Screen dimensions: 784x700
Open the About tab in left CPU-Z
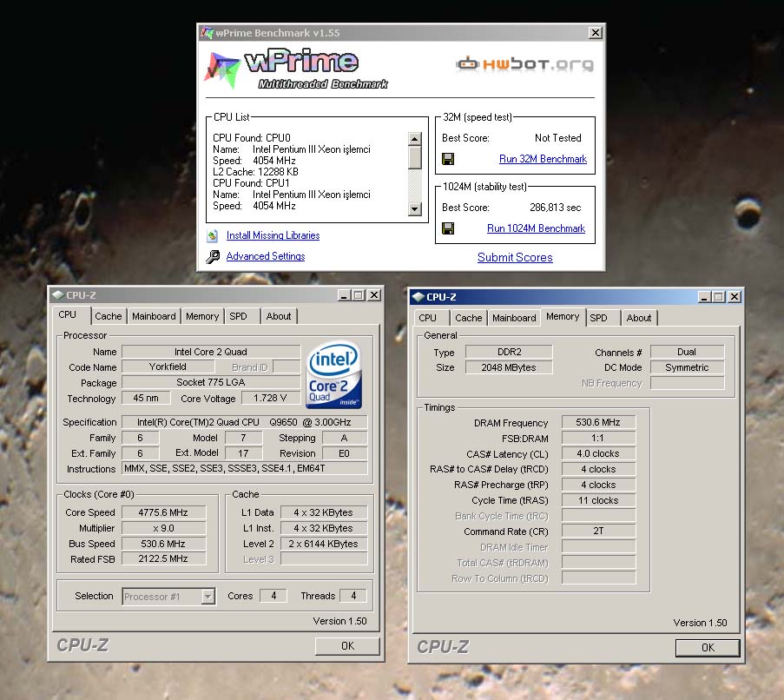[x=279, y=316]
